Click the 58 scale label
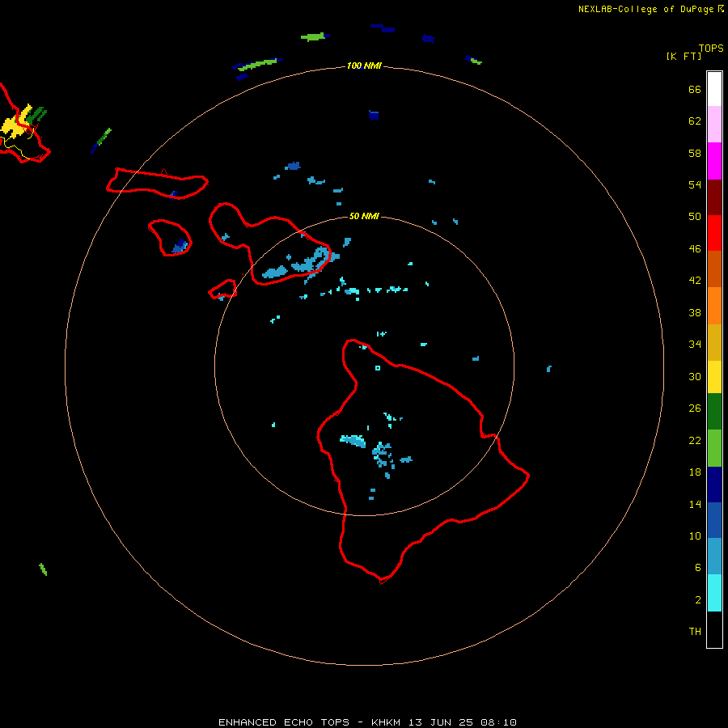 click(695, 153)
